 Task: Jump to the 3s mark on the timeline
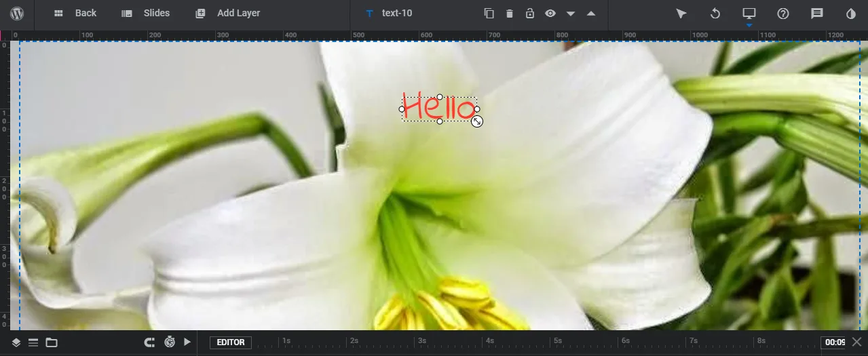point(422,340)
